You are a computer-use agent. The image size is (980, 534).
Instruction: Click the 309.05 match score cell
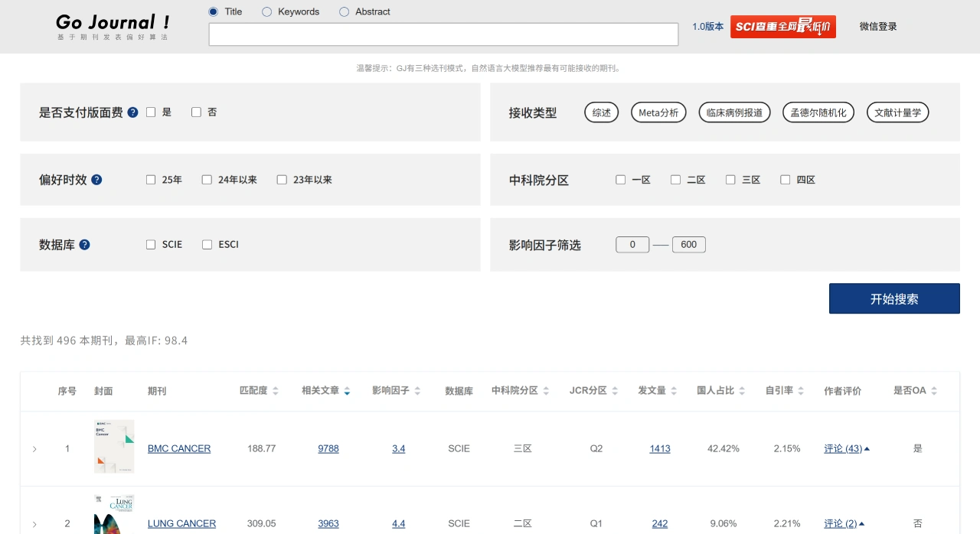[x=261, y=524]
